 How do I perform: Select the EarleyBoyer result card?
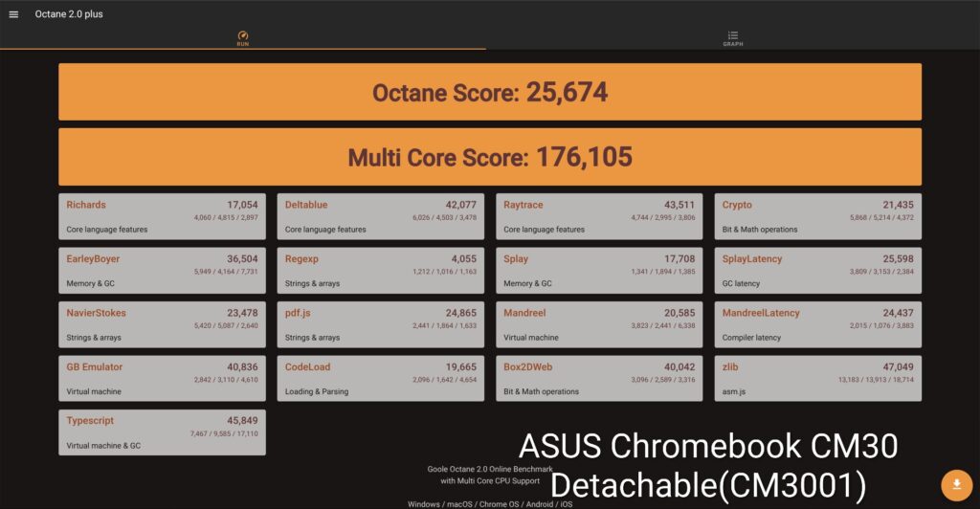tap(162, 271)
